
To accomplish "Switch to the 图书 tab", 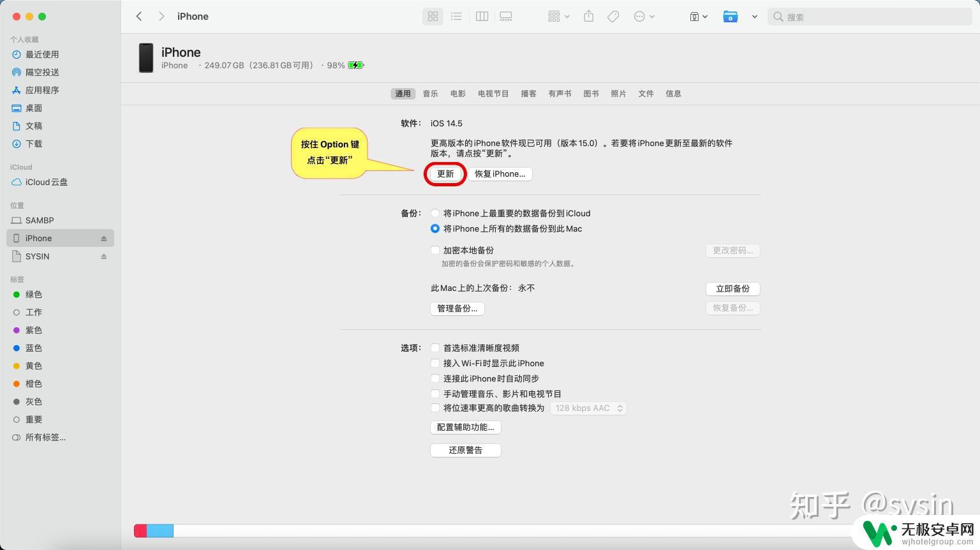I will pyautogui.click(x=591, y=94).
